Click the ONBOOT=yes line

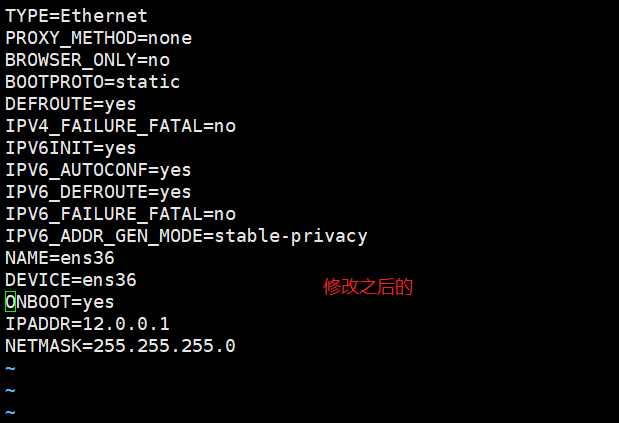click(x=60, y=302)
